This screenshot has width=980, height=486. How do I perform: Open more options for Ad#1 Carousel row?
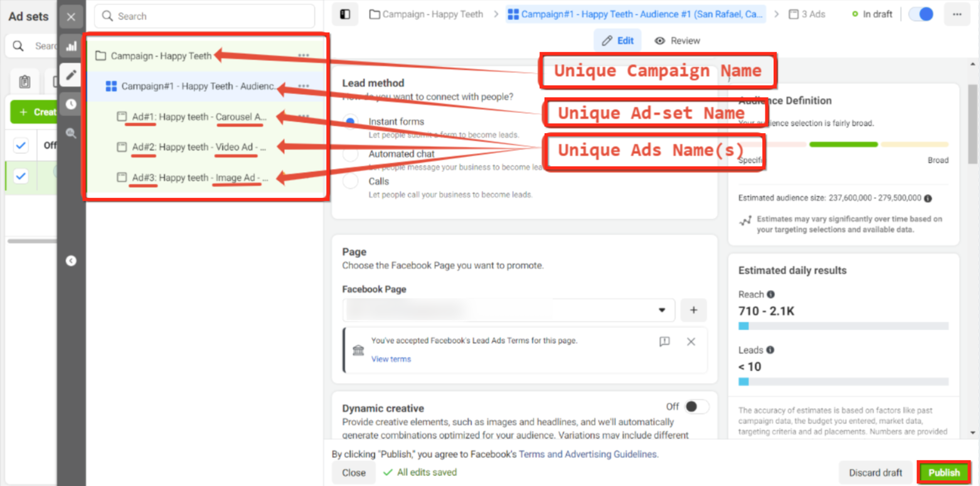point(304,116)
